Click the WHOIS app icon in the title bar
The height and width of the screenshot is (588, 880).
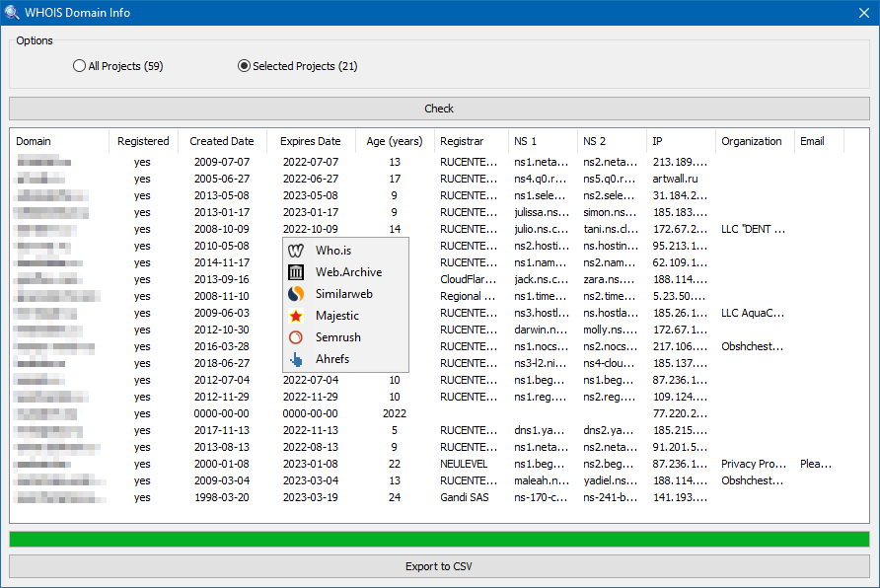(13, 12)
